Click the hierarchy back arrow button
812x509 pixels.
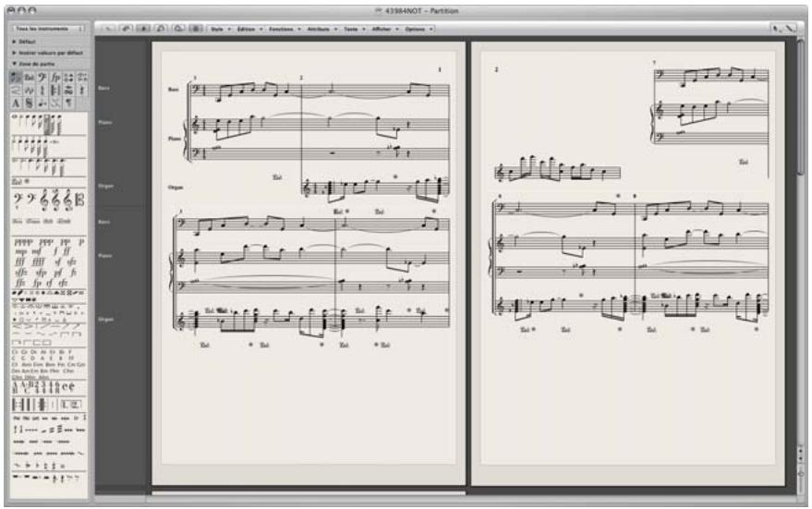(108, 29)
